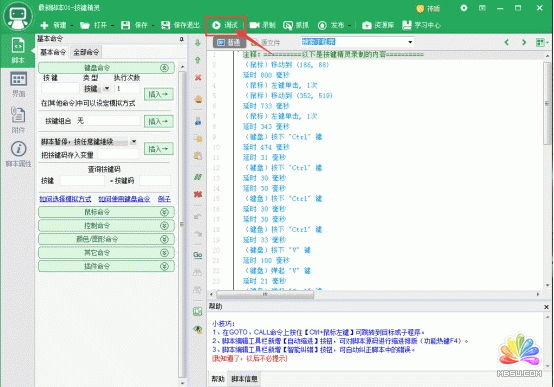Open the 附件 (Attachments) sidebar panel
Screen dimensions: 554x387
pos(18,120)
